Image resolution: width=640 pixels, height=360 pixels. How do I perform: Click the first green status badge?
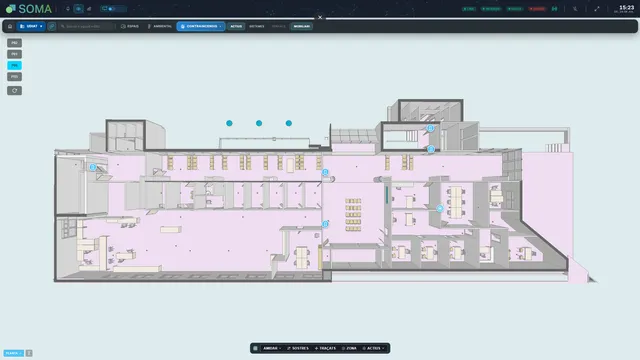(x=469, y=9)
